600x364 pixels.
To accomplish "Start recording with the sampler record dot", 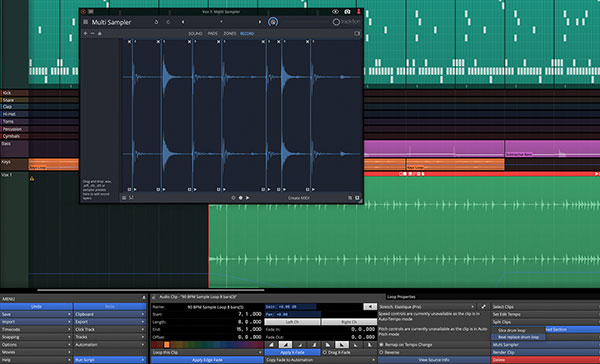I will [241, 198].
